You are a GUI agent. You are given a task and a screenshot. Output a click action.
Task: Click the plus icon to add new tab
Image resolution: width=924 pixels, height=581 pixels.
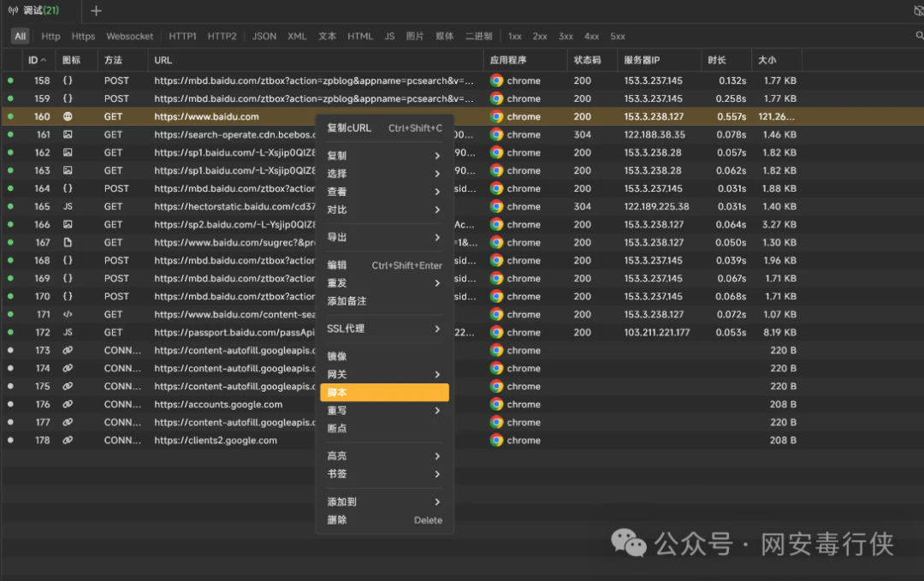click(96, 10)
